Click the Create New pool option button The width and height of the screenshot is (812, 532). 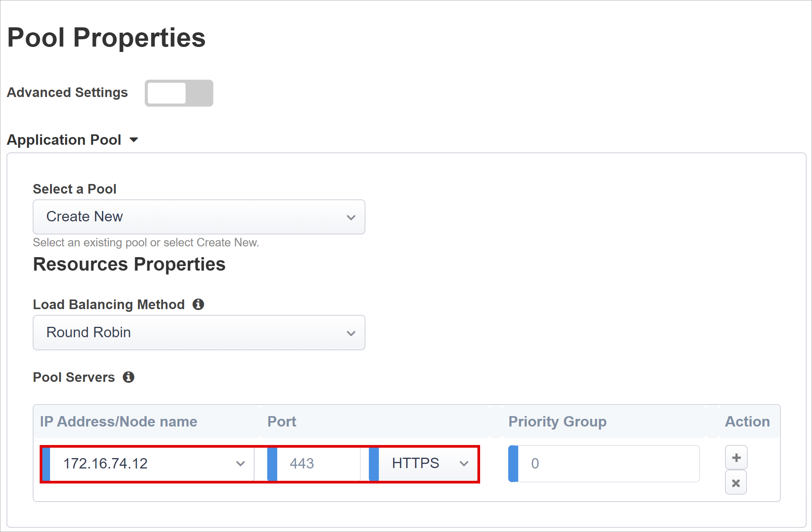click(200, 217)
